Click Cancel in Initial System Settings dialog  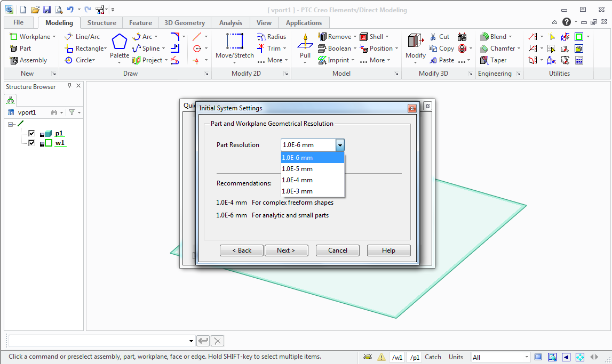338,250
